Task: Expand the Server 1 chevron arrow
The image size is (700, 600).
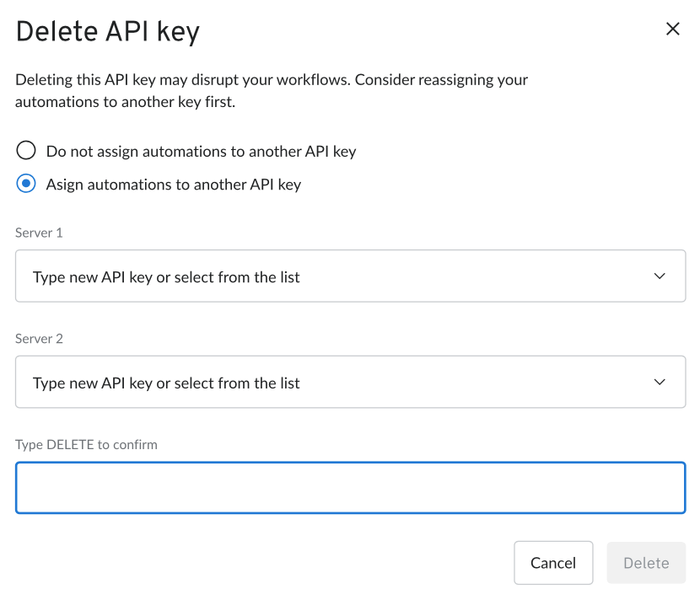Action: (x=660, y=276)
